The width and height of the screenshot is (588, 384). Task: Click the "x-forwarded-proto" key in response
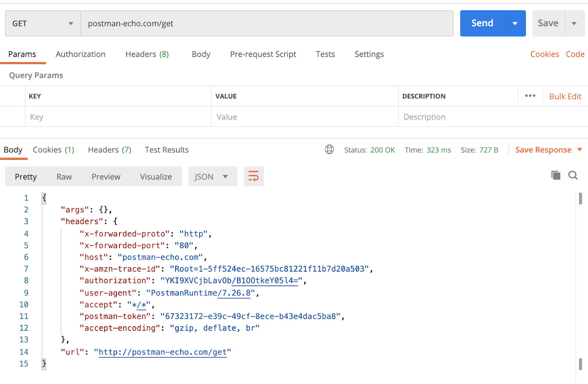coord(125,234)
